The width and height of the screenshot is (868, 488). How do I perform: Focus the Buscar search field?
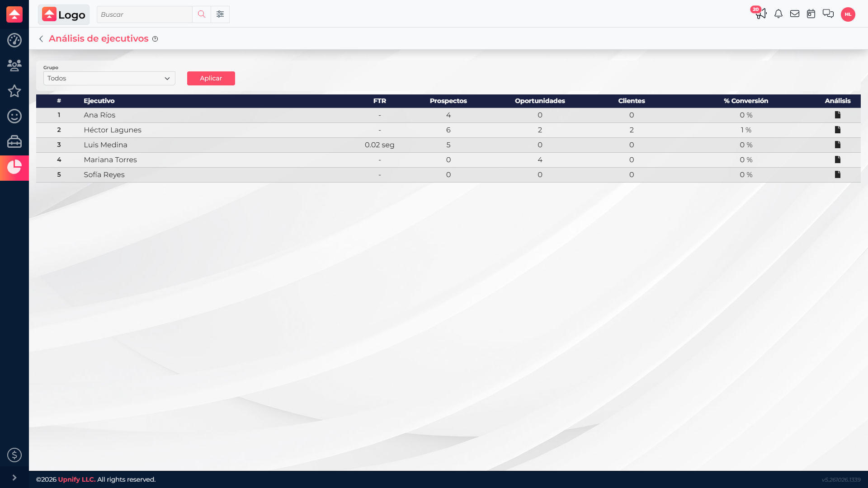(145, 14)
